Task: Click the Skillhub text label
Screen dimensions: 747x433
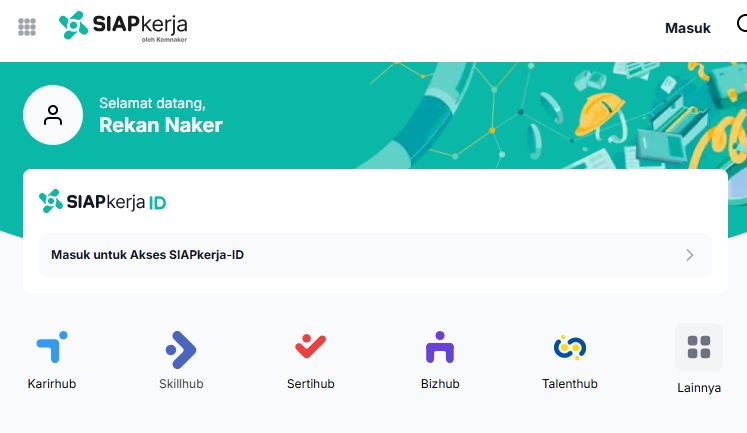Action: click(181, 384)
